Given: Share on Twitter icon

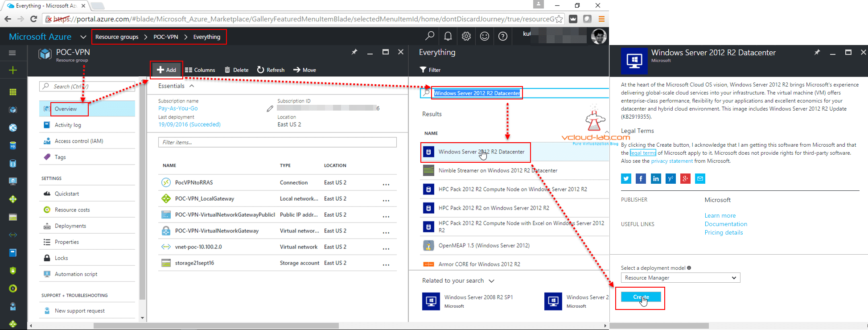Looking at the screenshot, I should [626, 179].
